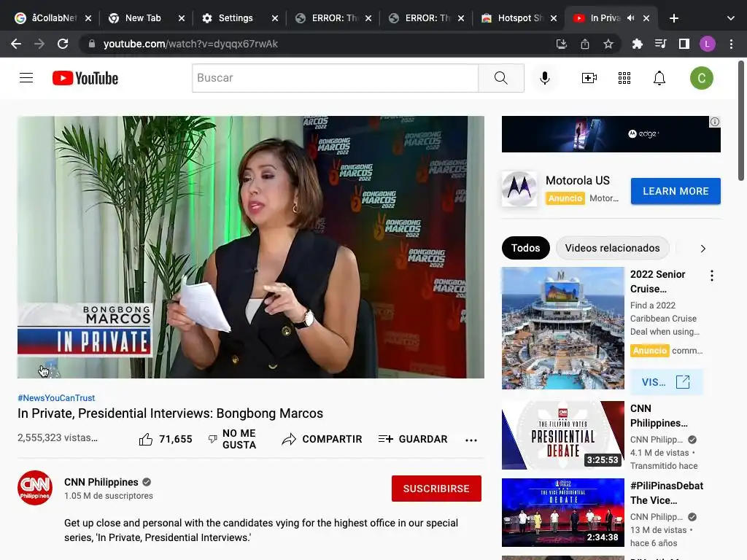Image resolution: width=747 pixels, height=560 pixels.
Task: Select the Todos filter chip
Action: (525, 248)
